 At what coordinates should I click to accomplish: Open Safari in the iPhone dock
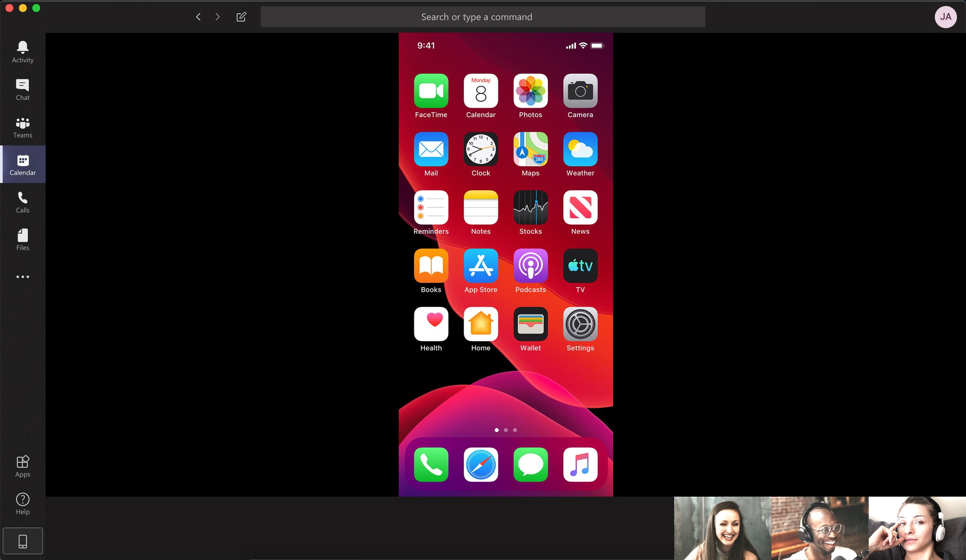point(480,465)
